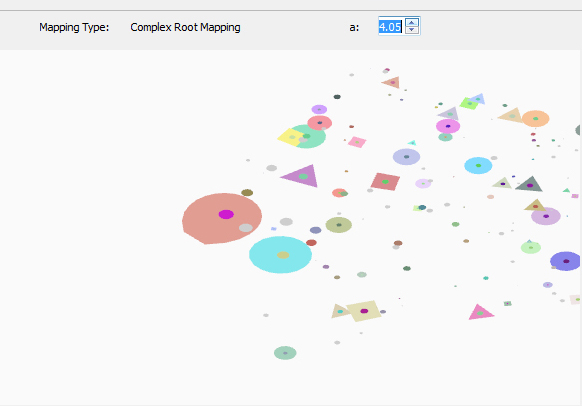Click the indigo circle at right edge

click(x=565, y=261)
